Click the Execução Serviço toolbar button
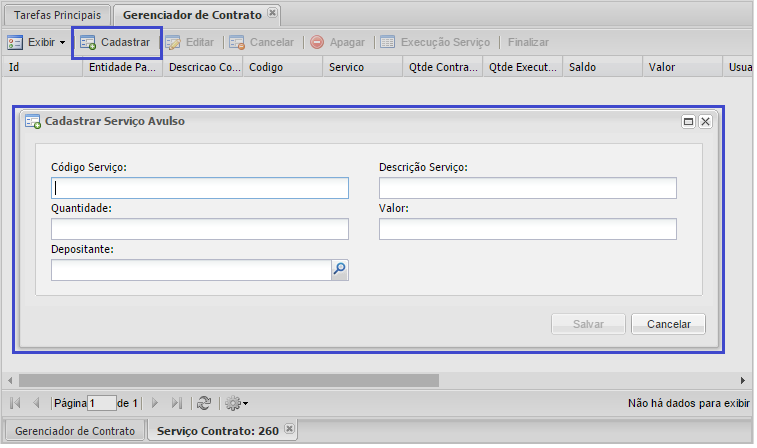Screen dimensions: 757x448 point(435,42)
